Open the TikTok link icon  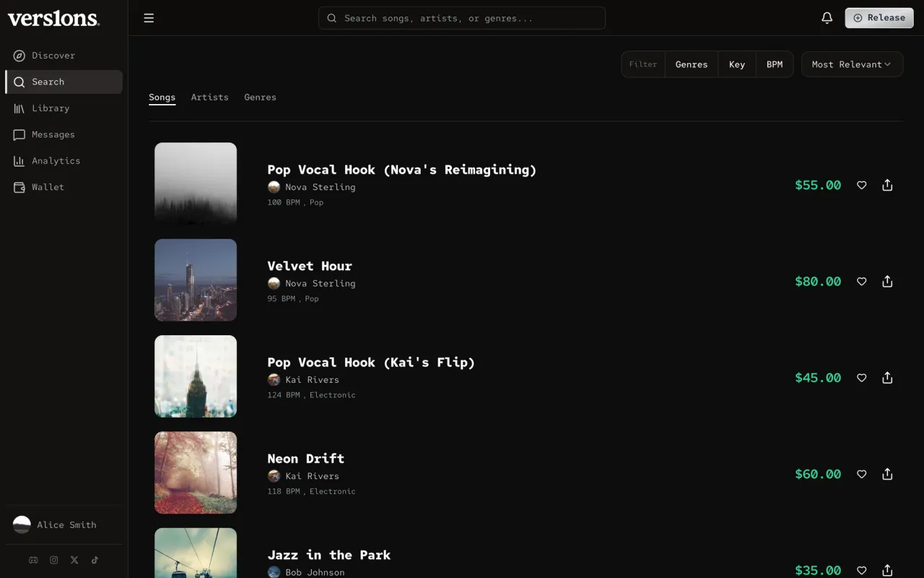95,560
